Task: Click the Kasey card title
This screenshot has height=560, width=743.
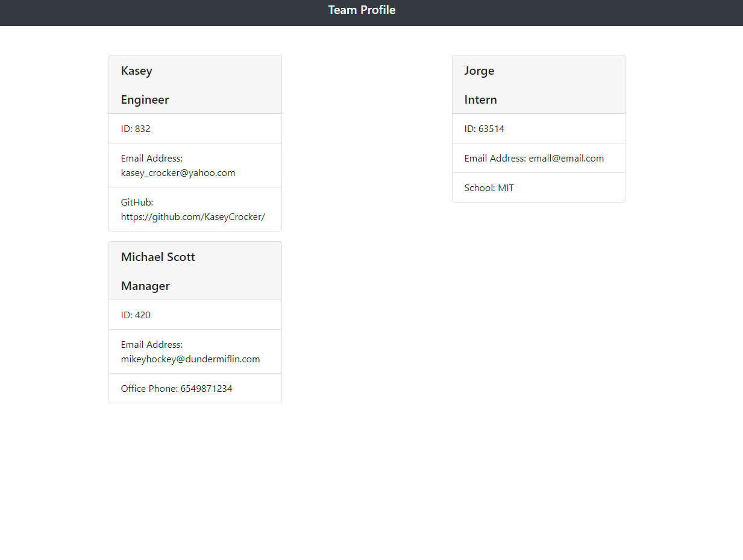Action: click(136, 71)
